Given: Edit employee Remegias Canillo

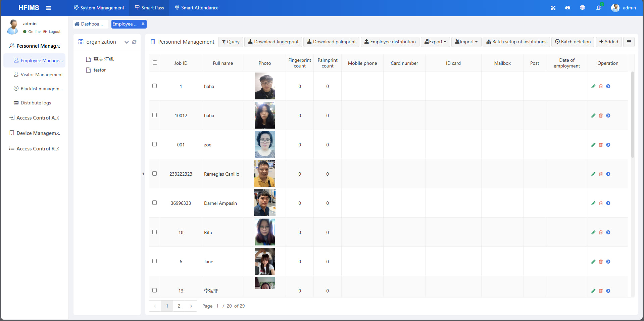Looking at the screenshot, I should click(593, 174).
